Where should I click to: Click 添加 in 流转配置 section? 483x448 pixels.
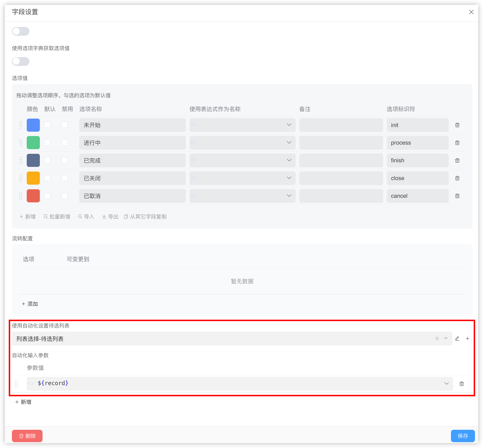click(x=30, y=304)
